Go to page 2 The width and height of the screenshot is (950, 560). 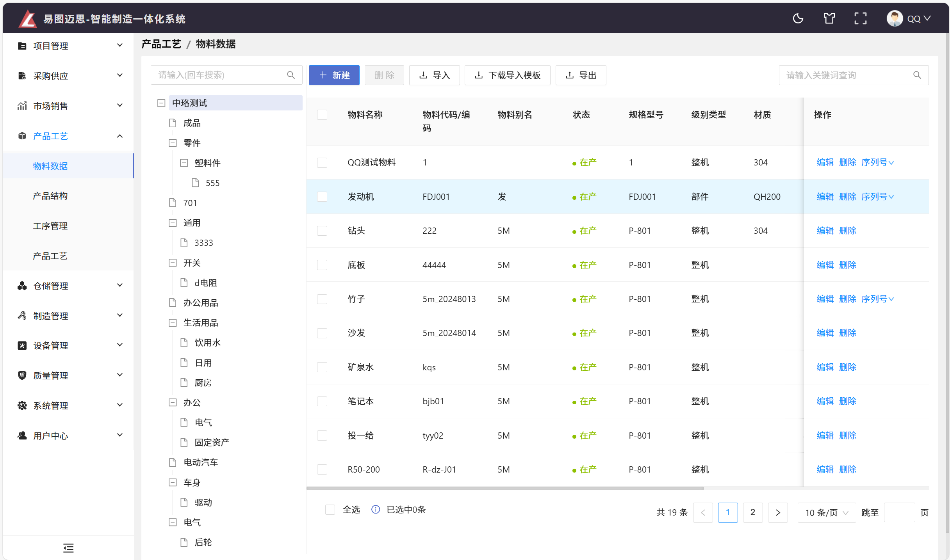(x=753, y=512)
